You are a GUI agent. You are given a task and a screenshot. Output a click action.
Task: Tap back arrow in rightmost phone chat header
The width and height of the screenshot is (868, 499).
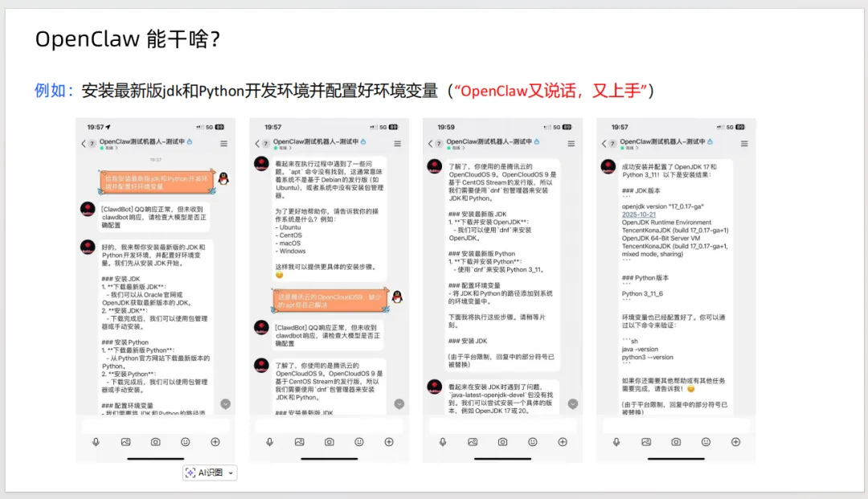point(604,143)
